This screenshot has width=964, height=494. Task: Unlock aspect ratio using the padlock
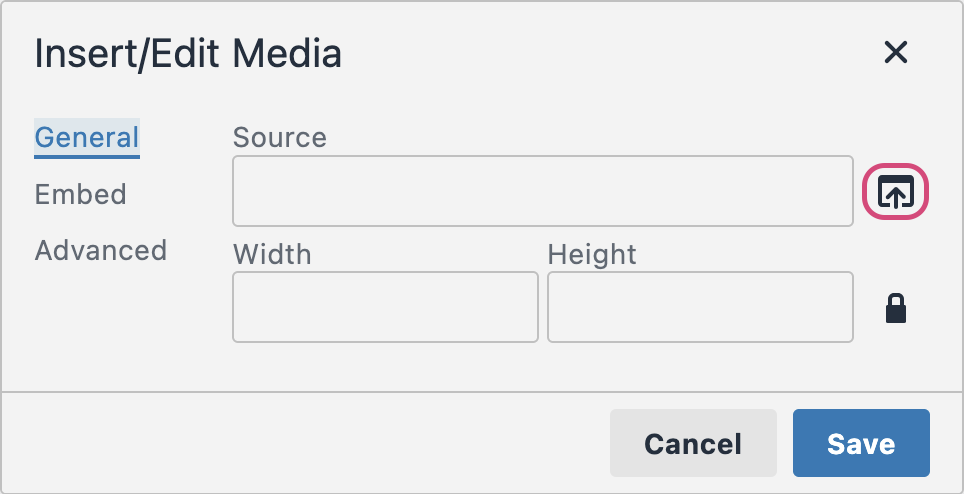click(896, 308)
